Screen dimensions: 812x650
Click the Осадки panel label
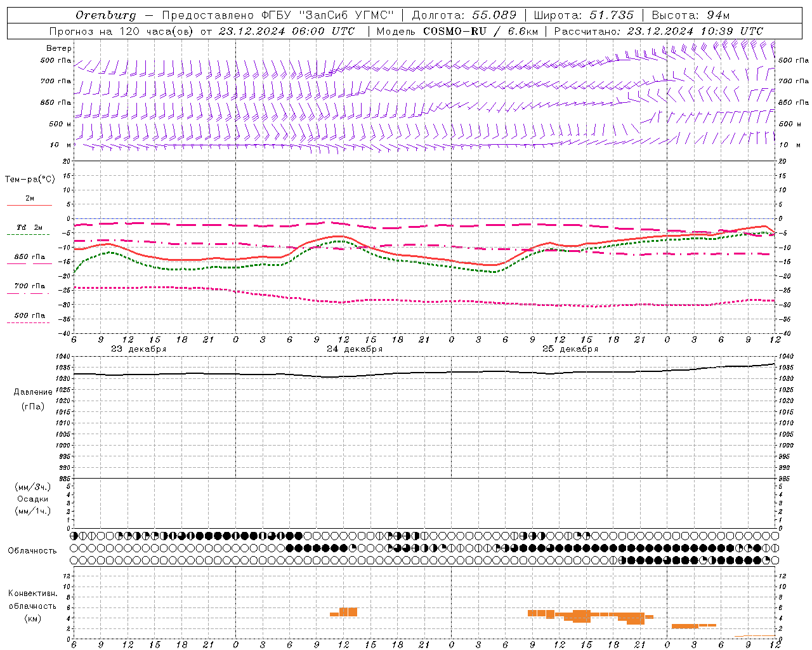click(x=33, y=500)
